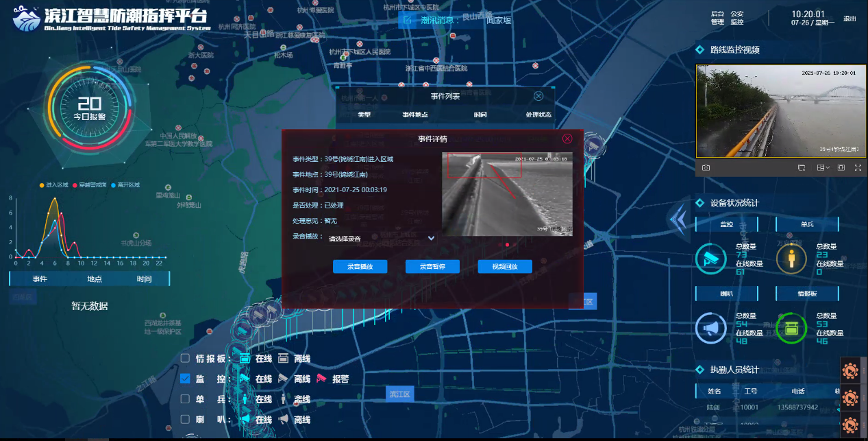The width and height of the screenshot is (868, 441).
Task: Click the topmost orange play widget icon
Action: (x=850, y=371)
